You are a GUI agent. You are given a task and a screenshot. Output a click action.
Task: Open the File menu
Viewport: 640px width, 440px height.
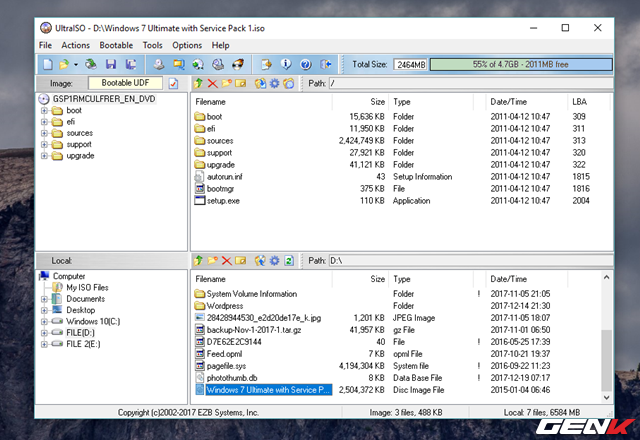[x=45, y=45]
